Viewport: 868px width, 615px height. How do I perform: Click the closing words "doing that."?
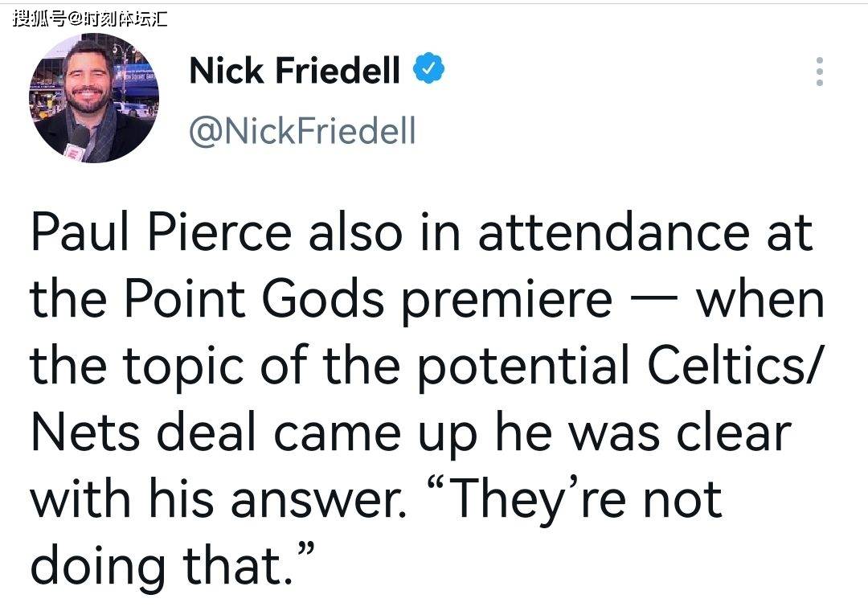(172, 566)
